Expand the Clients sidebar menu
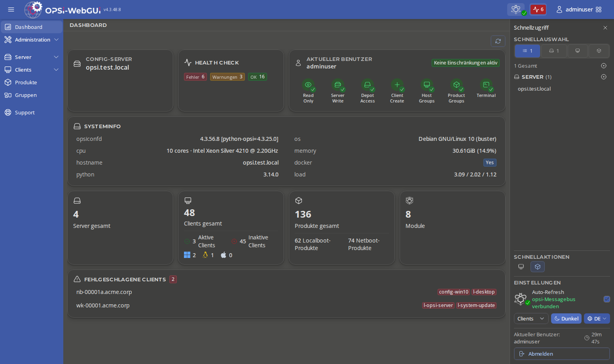The width and height of the screenshot is (614, 364). (x=31, y=70)
